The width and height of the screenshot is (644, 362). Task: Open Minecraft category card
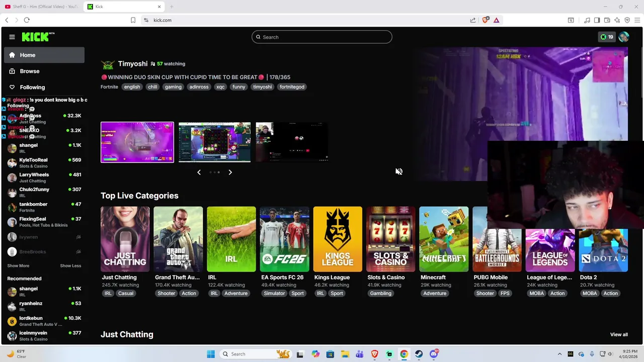(444, 239)
